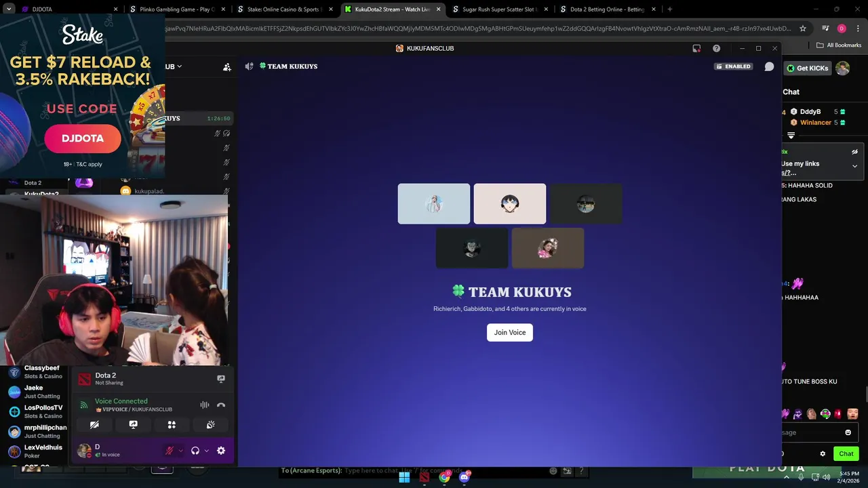Open clock and date 5:45 PM
868x488 pixels.
tap(849, 477)
